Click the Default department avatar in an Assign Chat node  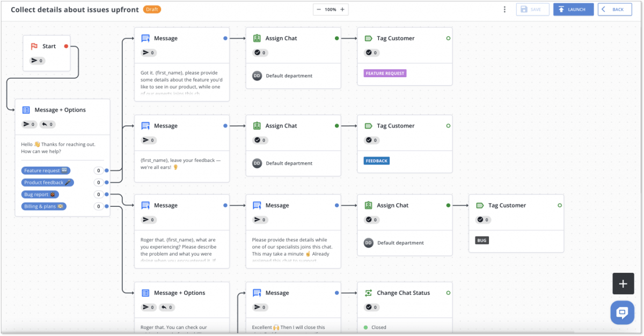coord(257,76)
